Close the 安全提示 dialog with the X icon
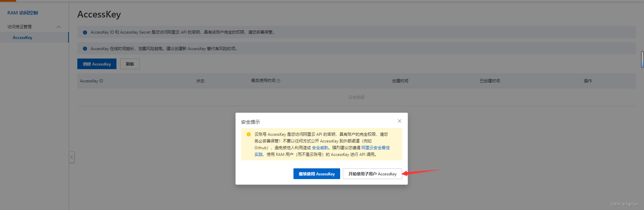644x210 pixels. coord(400,121)
